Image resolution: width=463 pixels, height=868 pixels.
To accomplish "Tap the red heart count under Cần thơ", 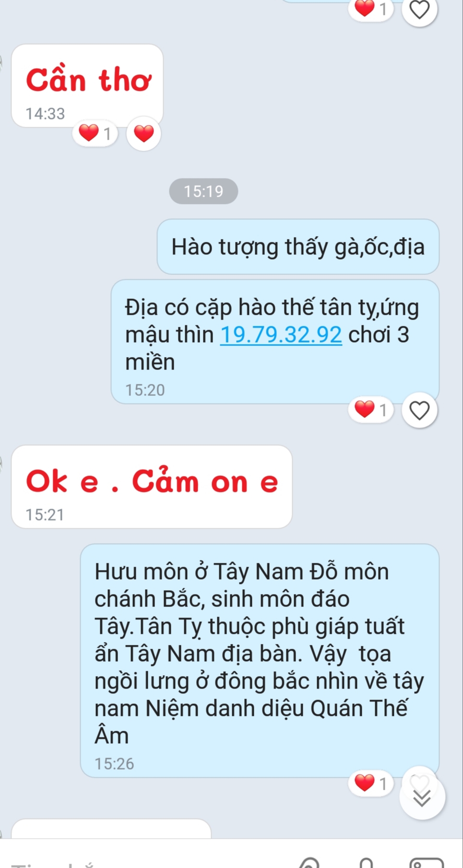I will click(x=95, y=133).
